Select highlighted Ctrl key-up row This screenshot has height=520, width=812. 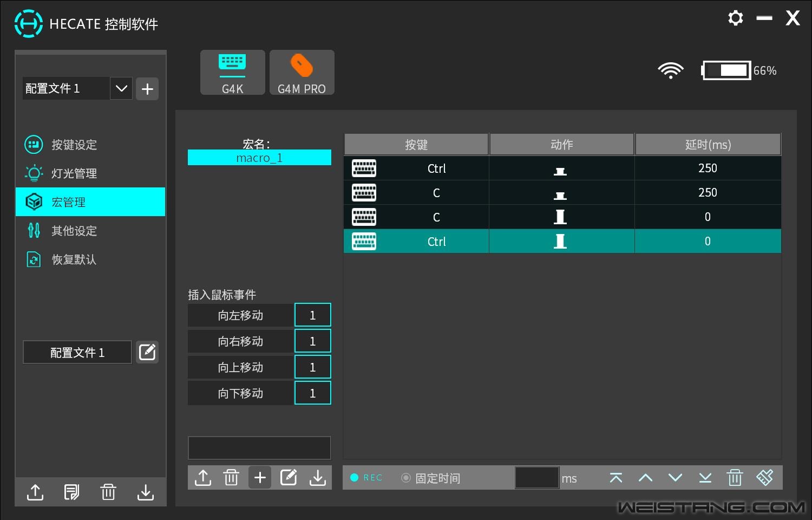tap(562, 241)
